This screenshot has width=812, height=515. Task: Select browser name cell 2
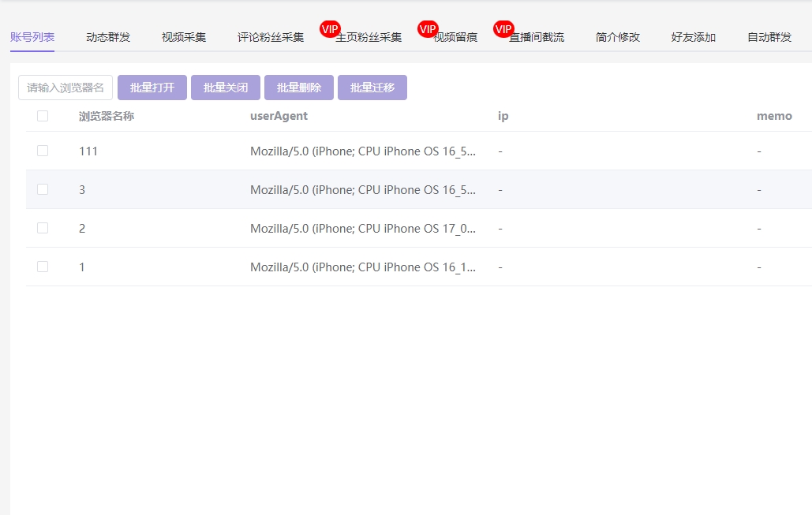pyautogui.click(x=82, y=228)
